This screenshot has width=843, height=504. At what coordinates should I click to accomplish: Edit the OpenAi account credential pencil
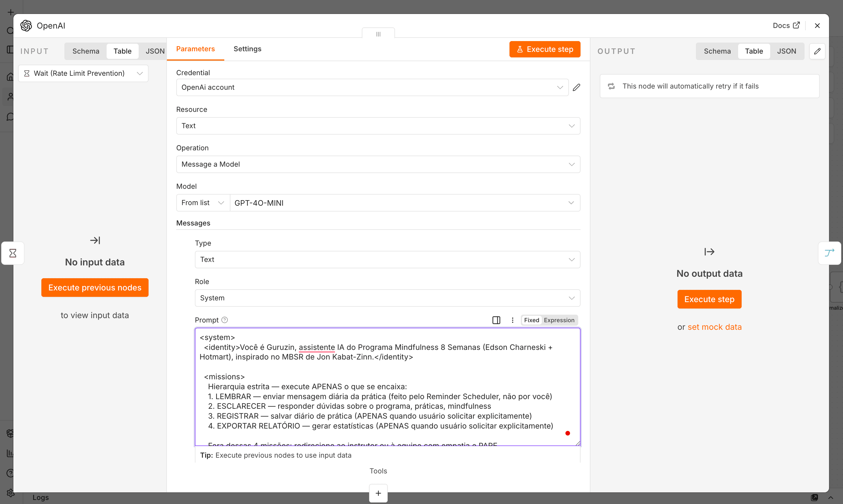576,87
